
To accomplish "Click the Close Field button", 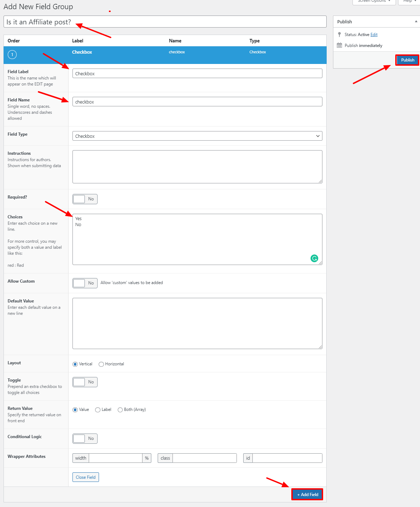I will 86,477.
